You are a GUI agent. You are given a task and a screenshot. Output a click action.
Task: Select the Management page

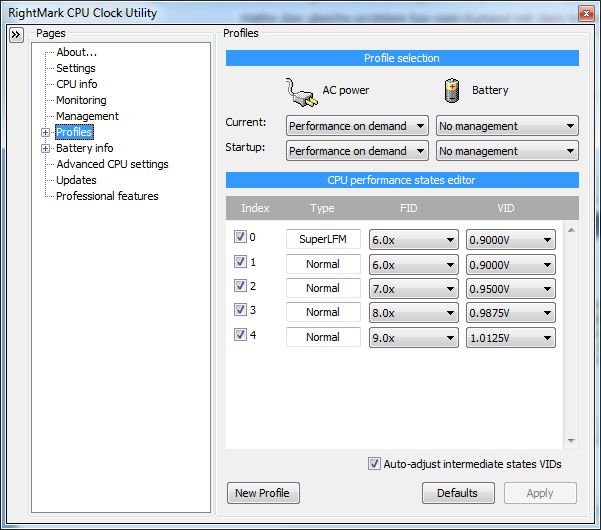[x=87, y=116]
